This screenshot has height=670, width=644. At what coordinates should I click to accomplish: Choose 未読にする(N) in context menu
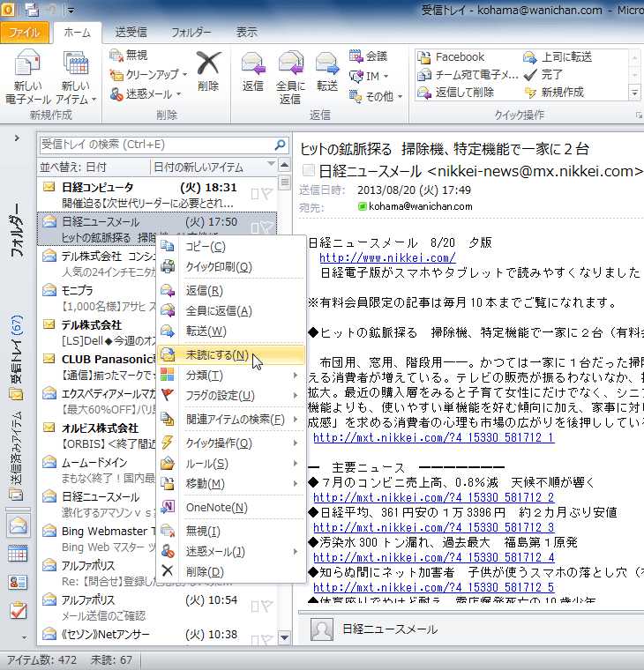pos(231,355)
